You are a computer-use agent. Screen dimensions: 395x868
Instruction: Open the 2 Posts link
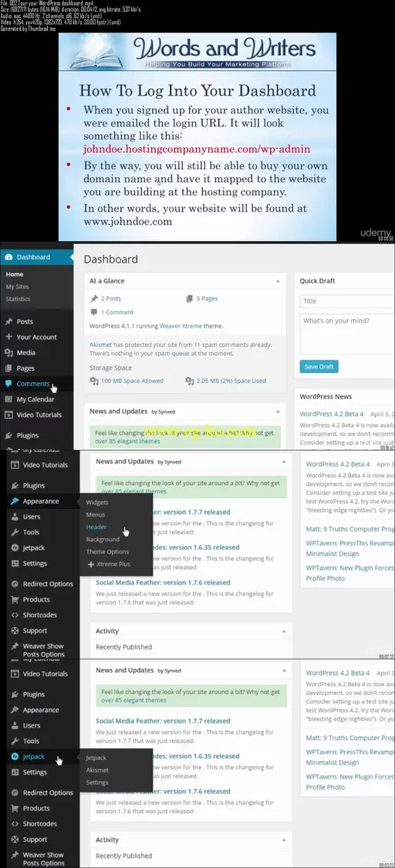(110, 298)
